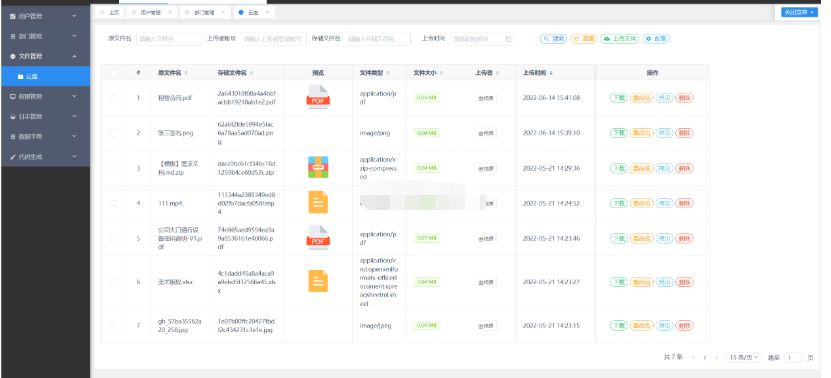Expand the 数据字典 sidebar menu chevron
Viewport: 831px width, 378px height.
point(74,137)
